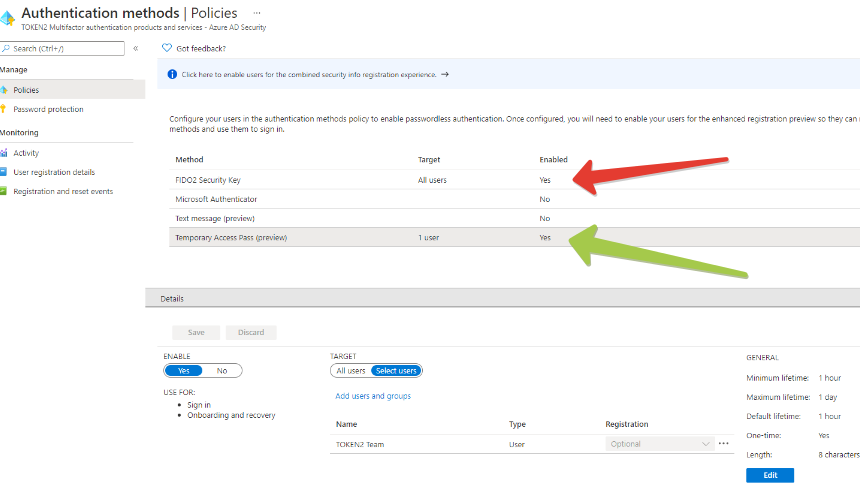This screenshot has height=484, width=860.
Task: Select the Text message (preview) row
Action: click(x=514, y=218)
